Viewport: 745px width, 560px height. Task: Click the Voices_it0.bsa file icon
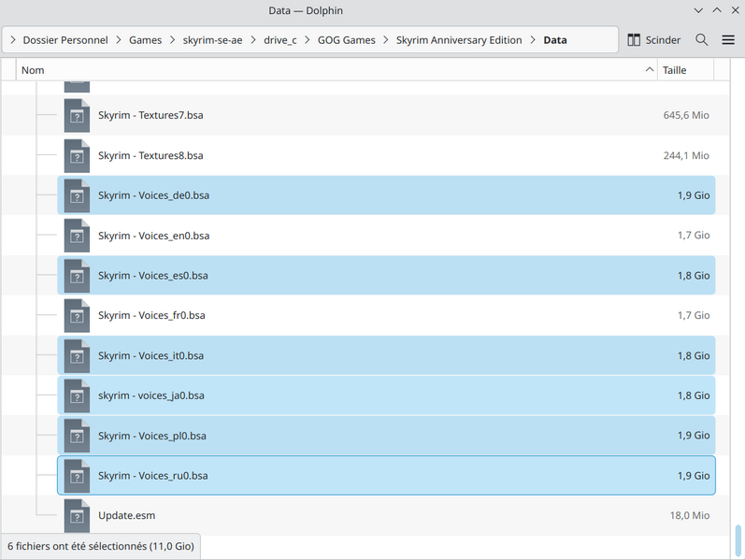pyautogui.click(x=77, y=355)
